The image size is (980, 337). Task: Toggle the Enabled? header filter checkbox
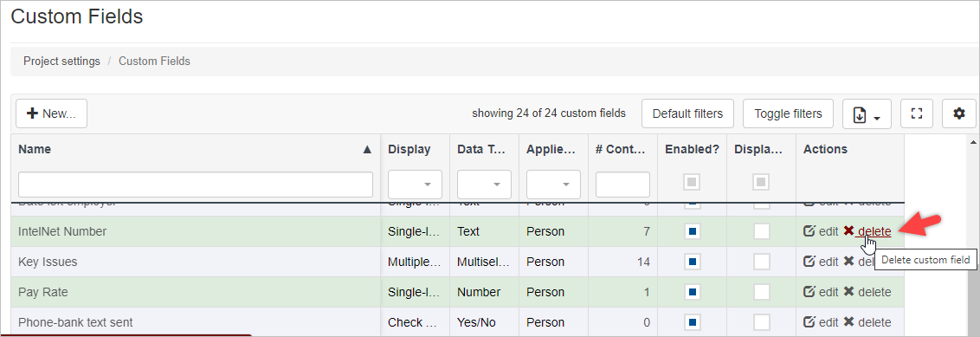[692, 183]
